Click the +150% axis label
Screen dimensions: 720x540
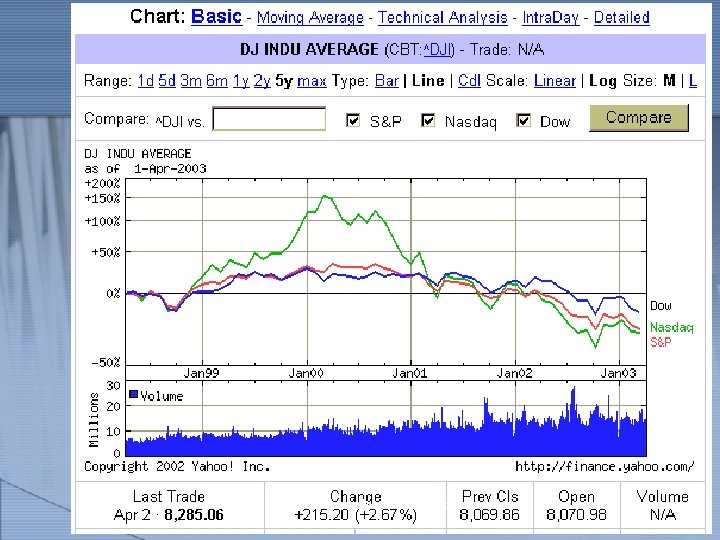[x=102, y=198]
